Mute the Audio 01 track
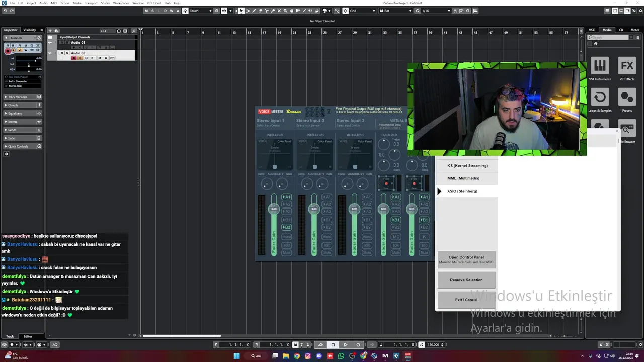 [x=62, y=42]
